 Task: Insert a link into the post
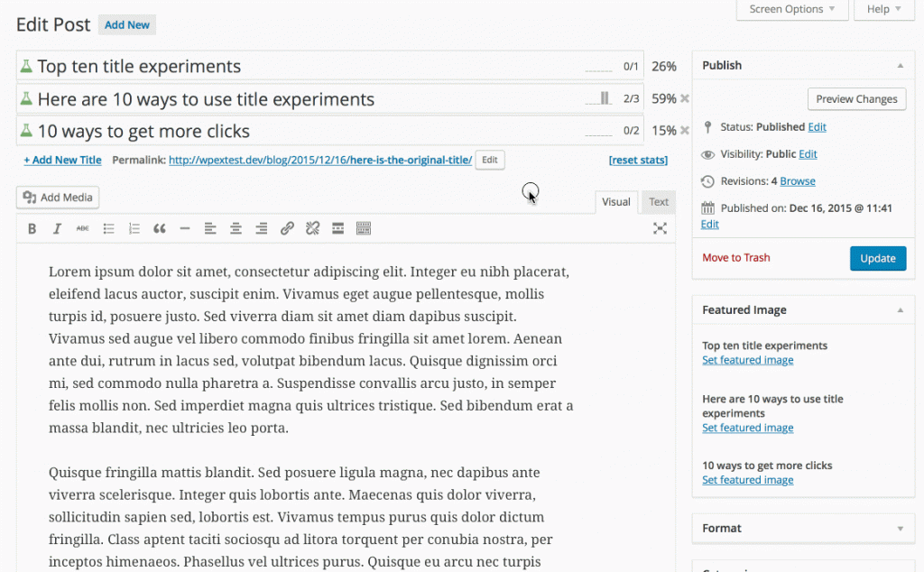pyautogui.click(x=287, y=228)
